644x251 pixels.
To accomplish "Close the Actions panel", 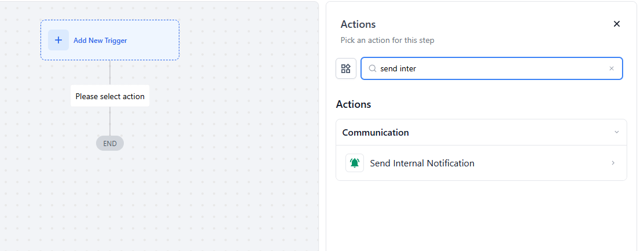I will (x=616, y=24).
